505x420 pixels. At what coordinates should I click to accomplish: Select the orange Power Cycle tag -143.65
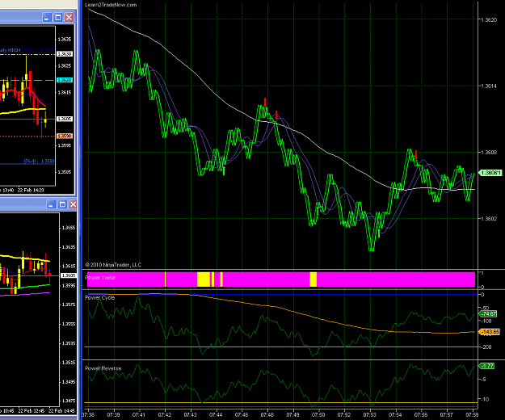tap(490, 331)
